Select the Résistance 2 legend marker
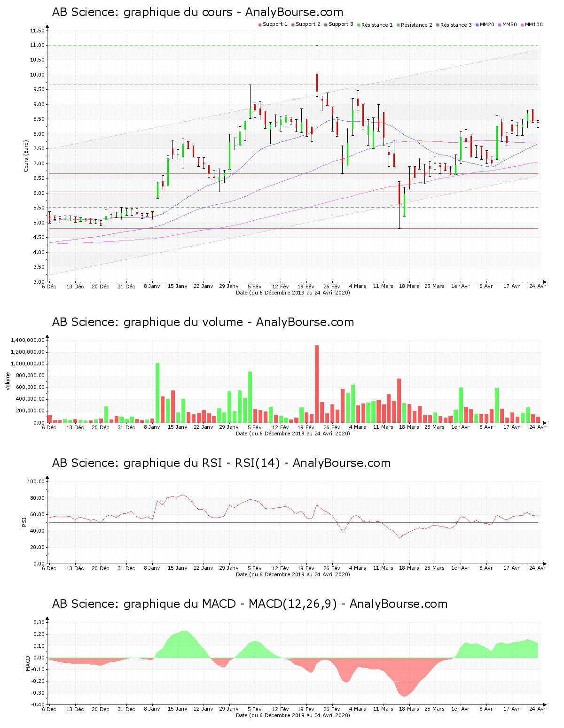Image resolution: width=564 pixels, height=728 pixels. [398, 25]
